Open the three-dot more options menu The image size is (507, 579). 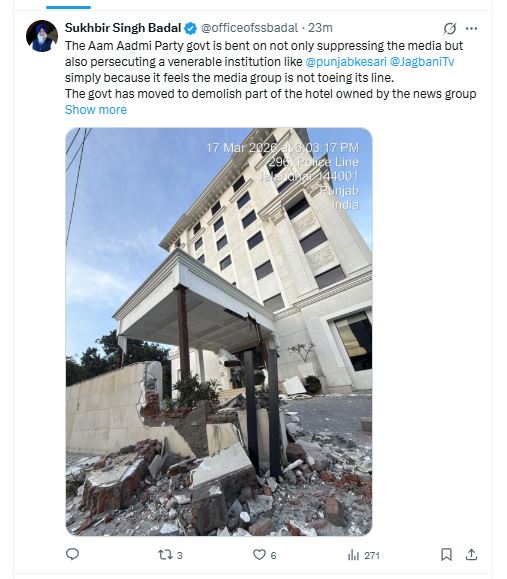(472, 28)
